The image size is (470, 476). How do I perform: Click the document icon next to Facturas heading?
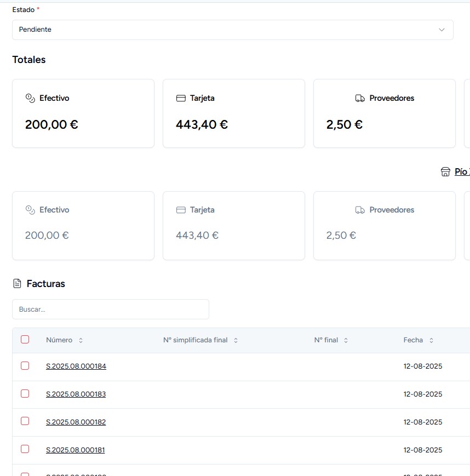coord(17,284)
